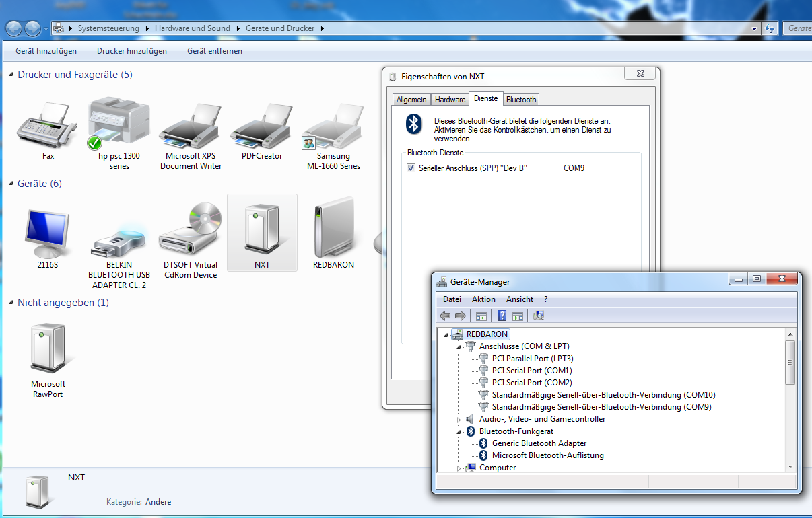Screen dimensions: 812x518
Task: Click Gerät entfernen command
Action: click(215, 51)
